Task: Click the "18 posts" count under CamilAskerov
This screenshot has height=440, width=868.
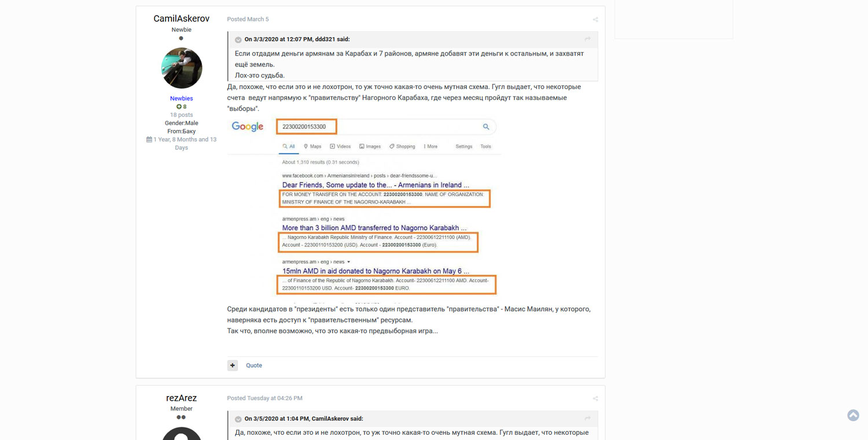Action: [x=181, y=115]
